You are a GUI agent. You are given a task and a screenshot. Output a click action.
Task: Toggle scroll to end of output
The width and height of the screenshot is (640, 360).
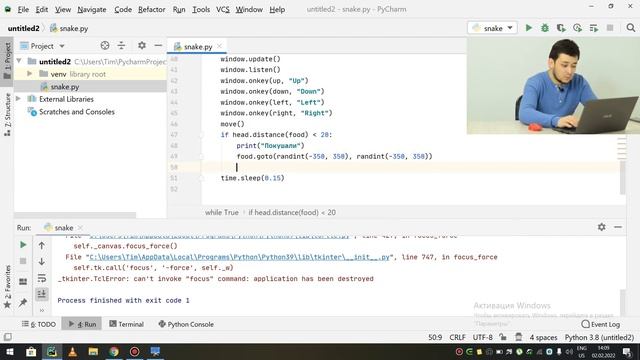42,294
